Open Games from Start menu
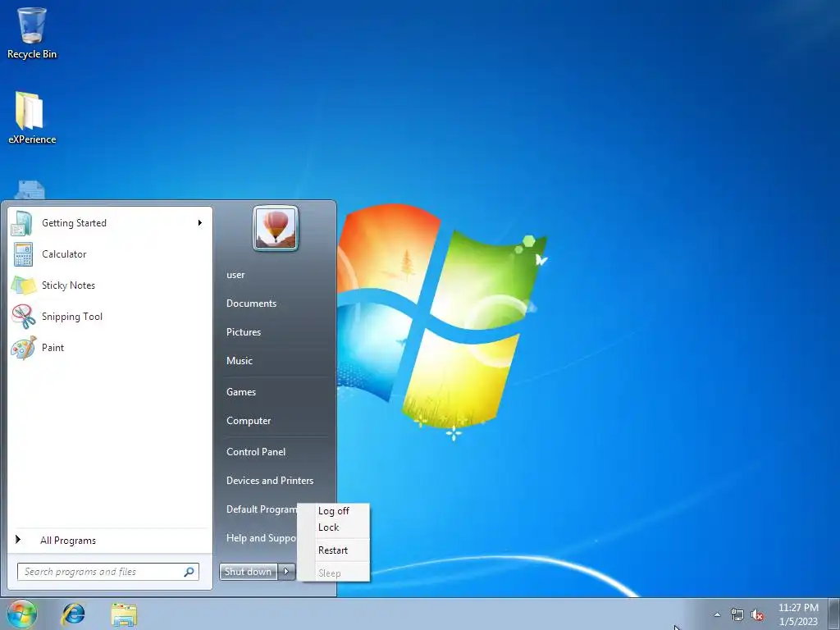The image size is (840, 630). 241,391
